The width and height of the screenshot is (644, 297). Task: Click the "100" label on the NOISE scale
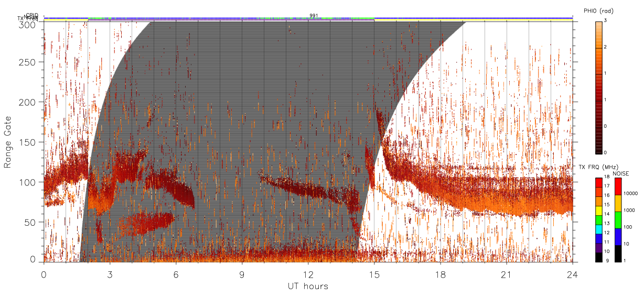[627, 227]
